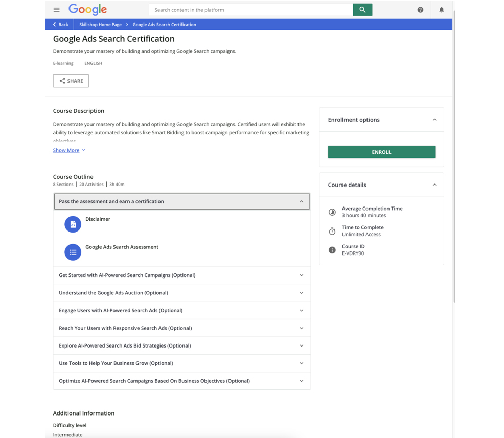Collapse Pass the assessment and earn a certification

pyautogui.click(x=182, y=201)
